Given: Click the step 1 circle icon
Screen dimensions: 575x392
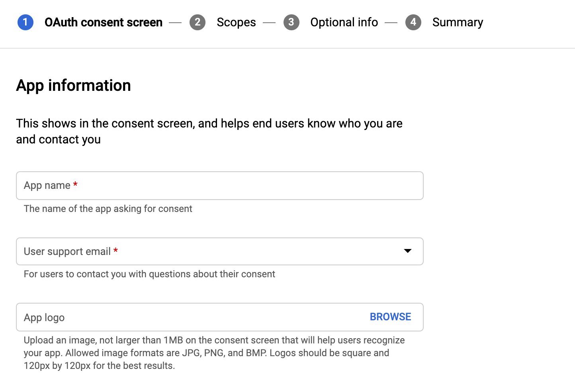Looking at the screenshot, I should click(x=25, y=22).
